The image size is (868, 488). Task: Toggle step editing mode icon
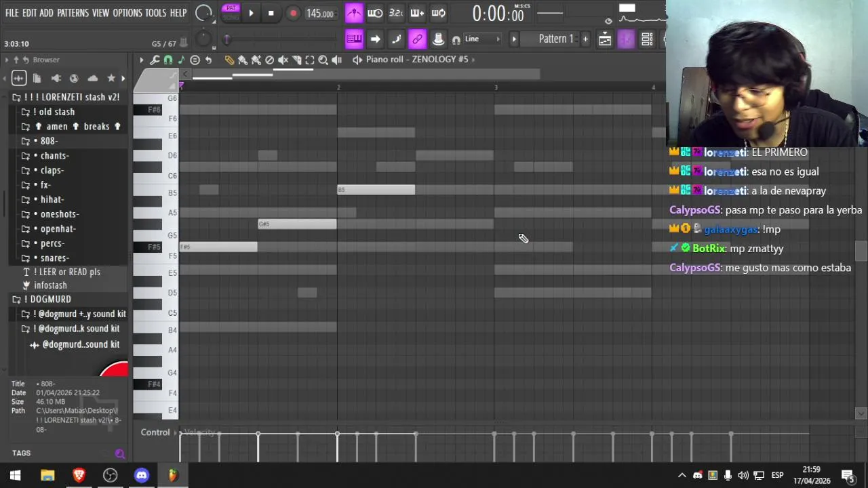point(396,39)
